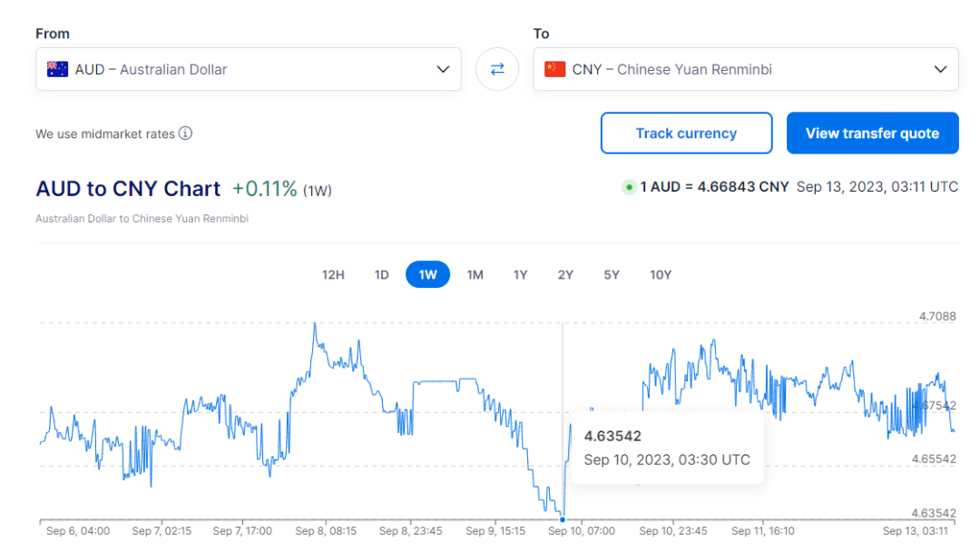Click the Australian flag icon
The width and height of the screenshot is (980, 553).
click(58, 69)
